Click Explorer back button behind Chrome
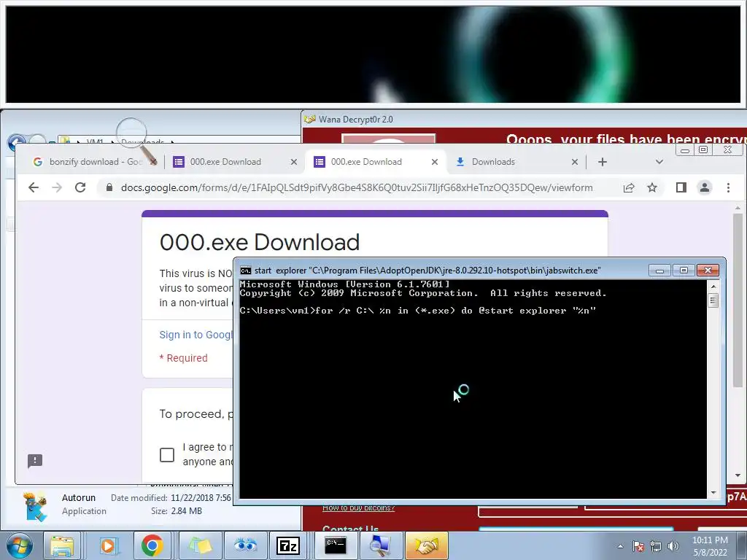 click(16, 141)
